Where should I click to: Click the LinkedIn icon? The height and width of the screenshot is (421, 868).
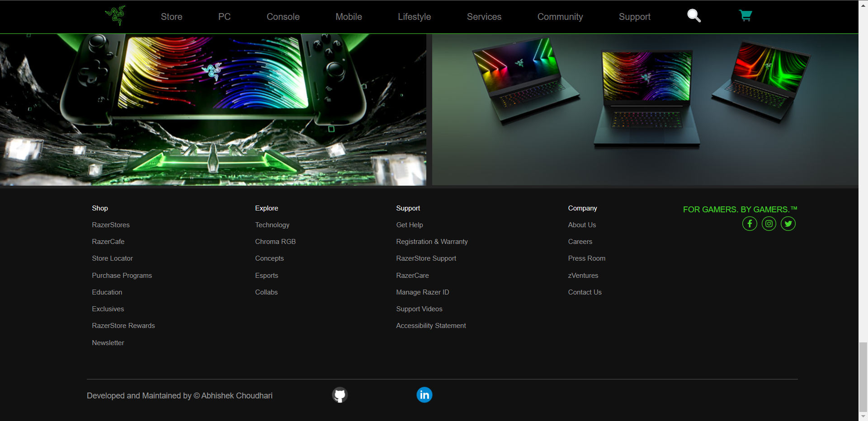click(x=424, y=394)
